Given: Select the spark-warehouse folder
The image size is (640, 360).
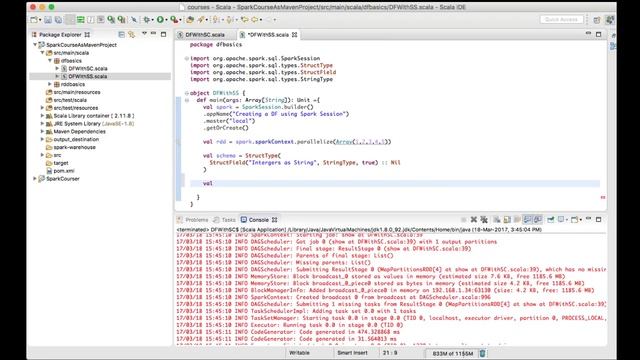Looking at the screenshot, I should point(74,147).
